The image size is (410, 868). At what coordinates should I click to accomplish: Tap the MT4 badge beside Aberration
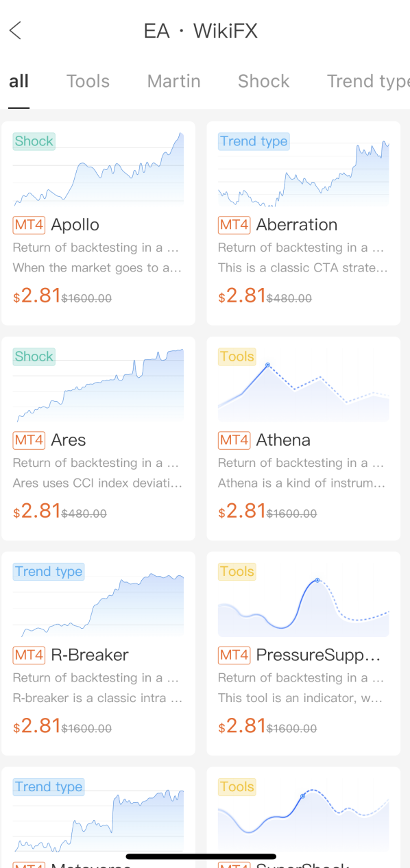pos(234,225)
